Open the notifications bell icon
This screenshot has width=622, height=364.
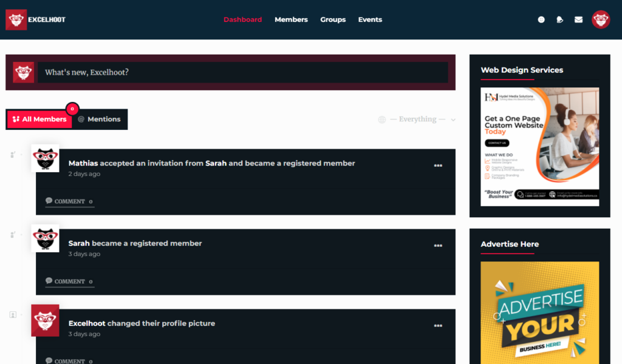tap(559, 19)
